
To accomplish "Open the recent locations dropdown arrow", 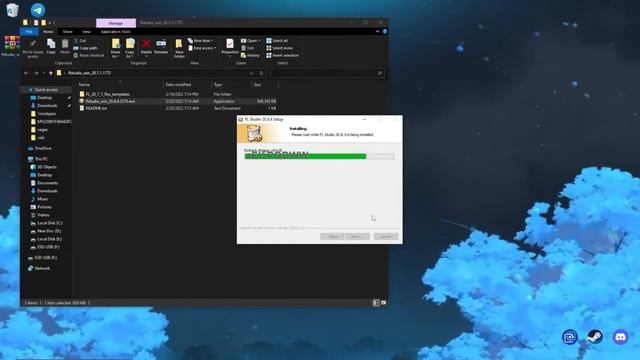I will (44, 73).
